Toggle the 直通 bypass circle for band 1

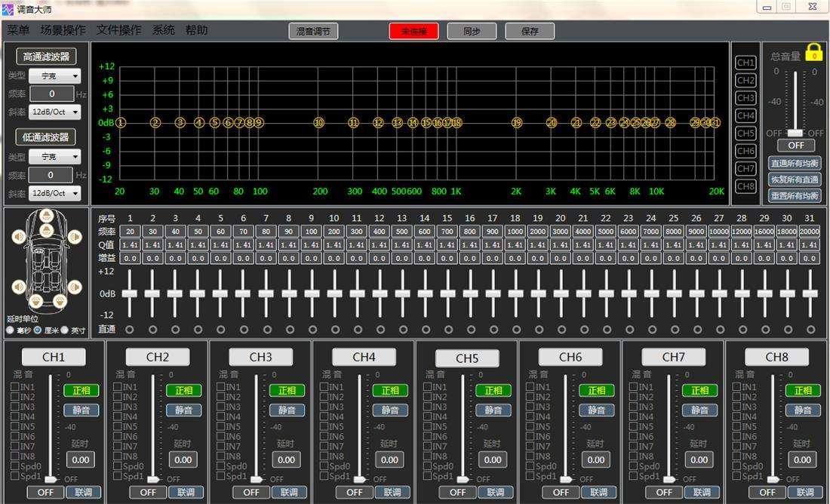130,330
